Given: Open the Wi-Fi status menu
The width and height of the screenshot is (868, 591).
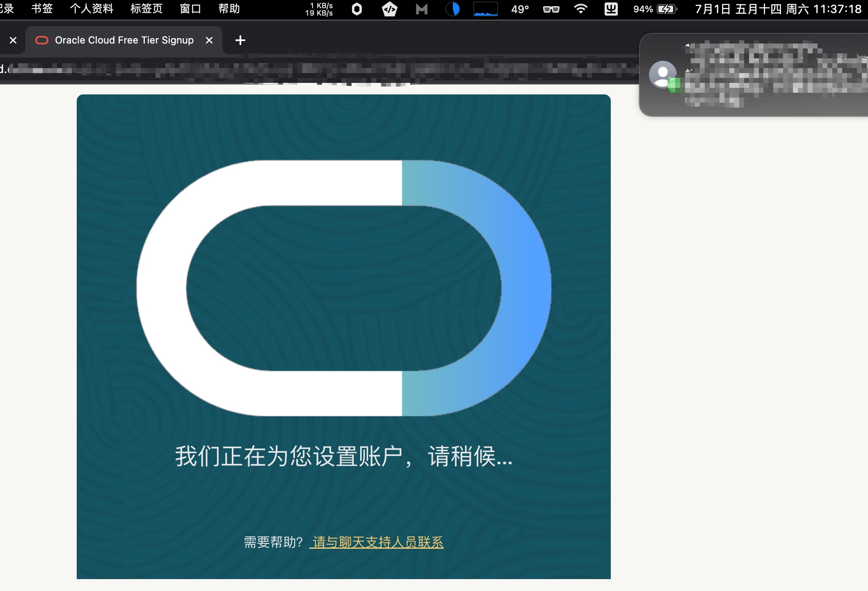Looking at the screenshot, I should tap(580, 9).
